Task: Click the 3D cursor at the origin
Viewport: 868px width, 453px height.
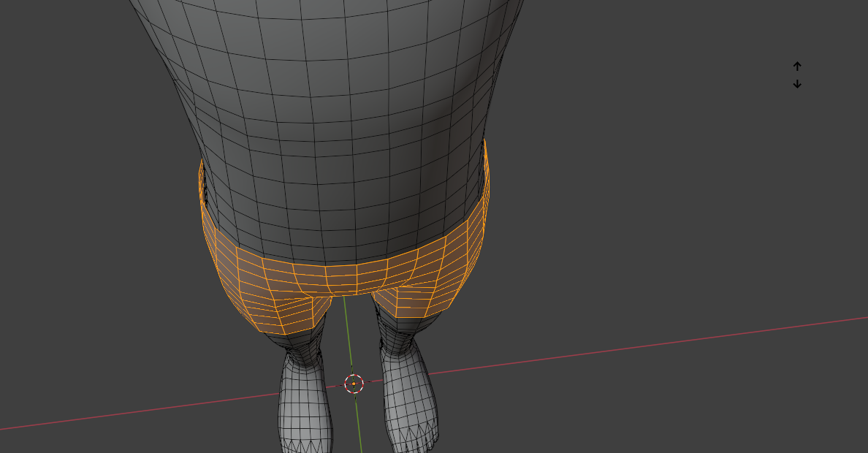Action: (x=354, y=383)
